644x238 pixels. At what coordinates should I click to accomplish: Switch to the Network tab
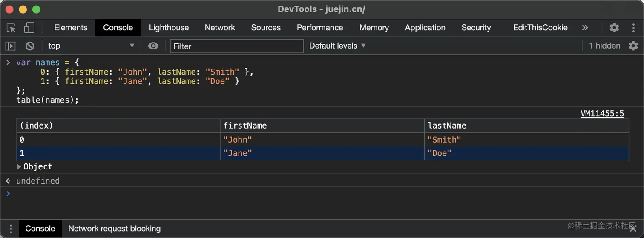(220, 28)
